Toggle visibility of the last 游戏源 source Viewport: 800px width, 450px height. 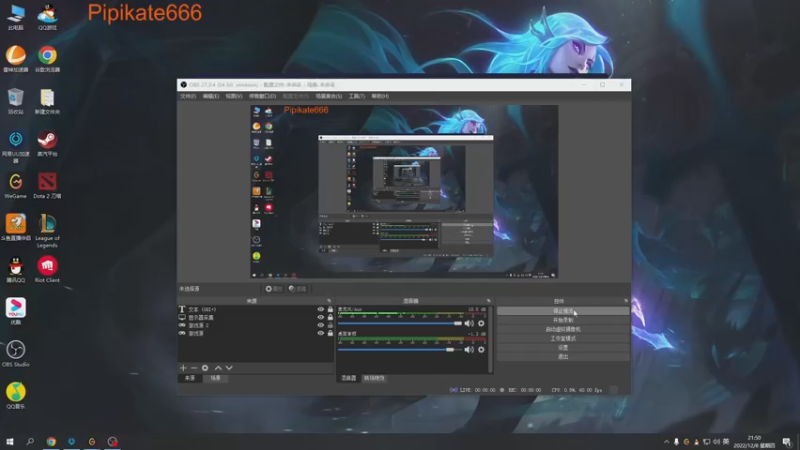320,333
